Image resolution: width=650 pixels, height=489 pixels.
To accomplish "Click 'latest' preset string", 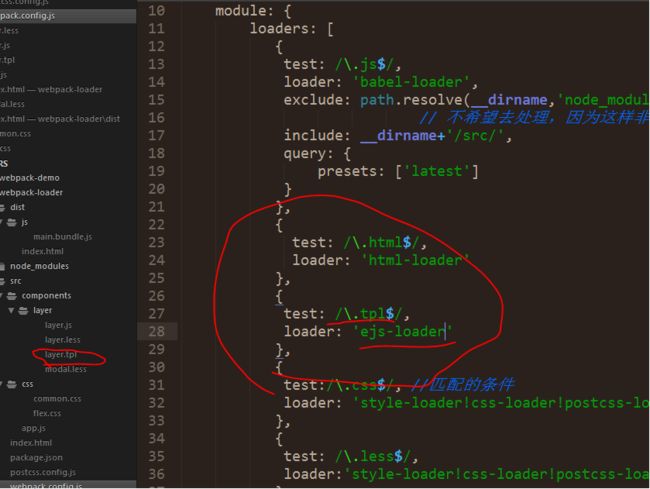I will [x=436, y=171].
